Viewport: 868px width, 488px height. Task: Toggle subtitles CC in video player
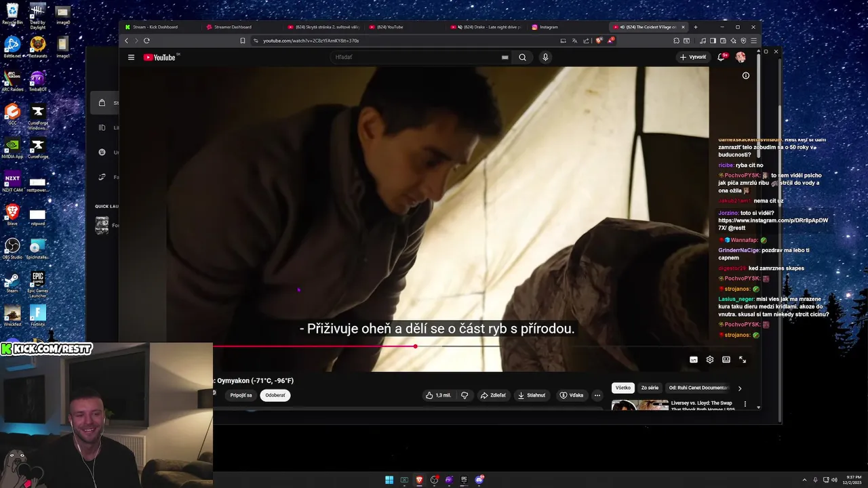(x=694, y=360)
